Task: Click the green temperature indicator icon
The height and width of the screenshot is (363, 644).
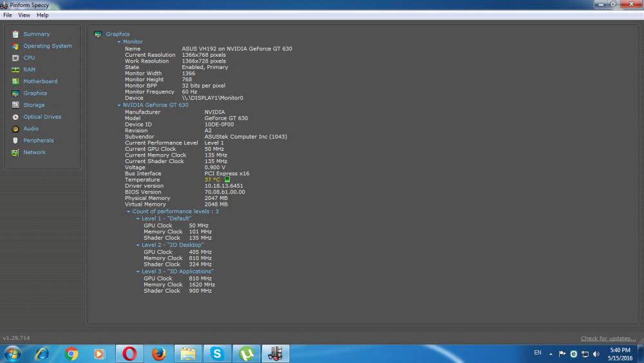Action: pyautogui.click(x=227, y=180)
